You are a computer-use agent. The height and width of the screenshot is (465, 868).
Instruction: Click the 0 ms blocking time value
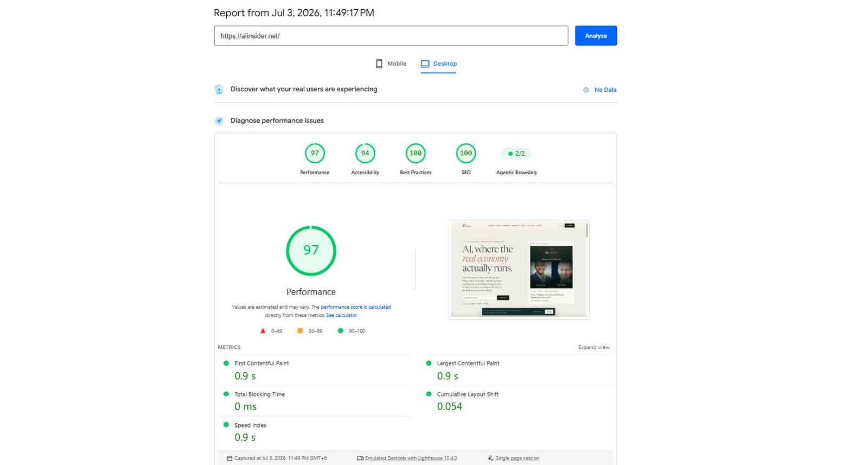click(x=246, y=407)
